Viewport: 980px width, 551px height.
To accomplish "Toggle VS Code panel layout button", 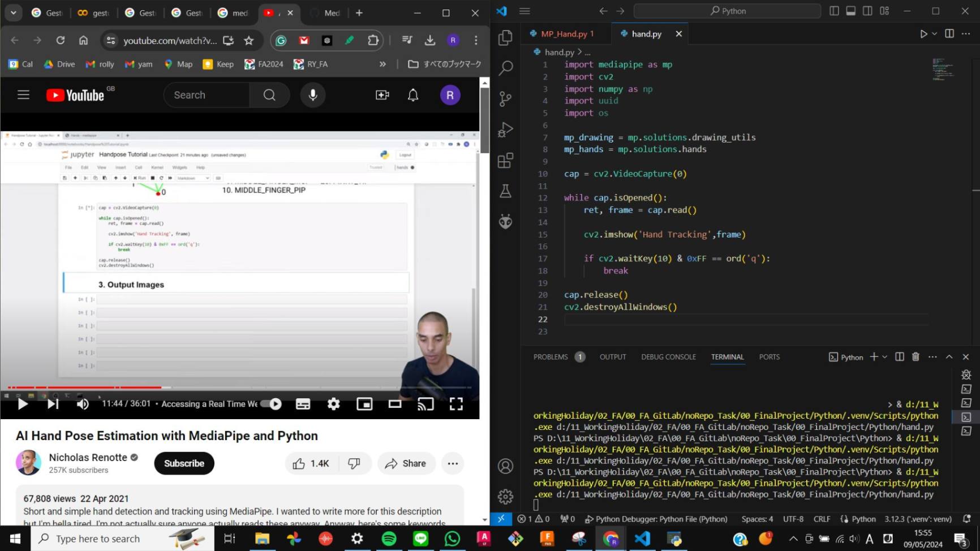I will (x=850, y=11).
